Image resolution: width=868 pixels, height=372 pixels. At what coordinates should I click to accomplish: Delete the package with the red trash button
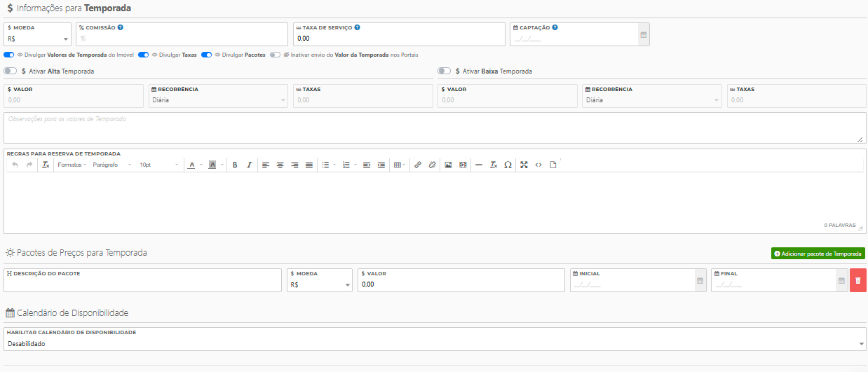tap(857, 280)
